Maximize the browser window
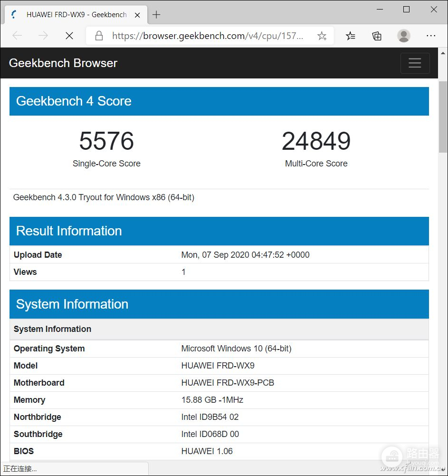Screen dimensions: 448x476 point(406,10)
